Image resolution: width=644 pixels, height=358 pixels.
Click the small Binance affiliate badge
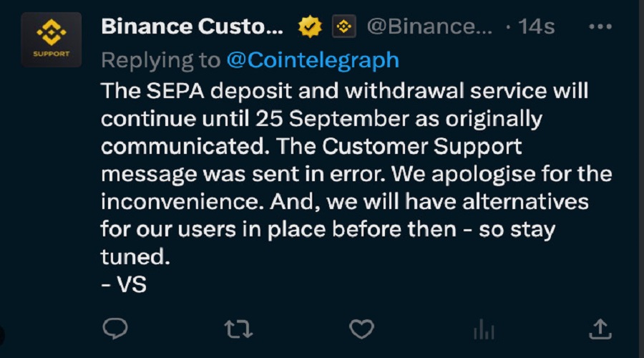(343, 26)
